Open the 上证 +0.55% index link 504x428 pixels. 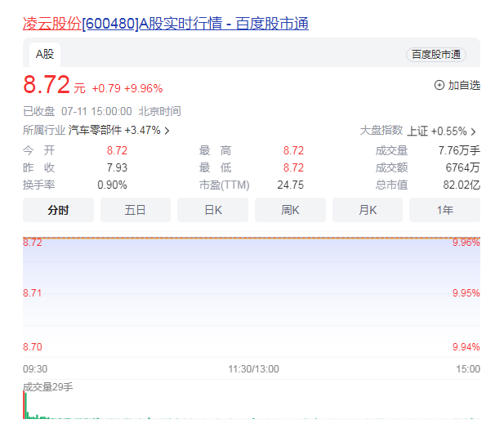436,131
